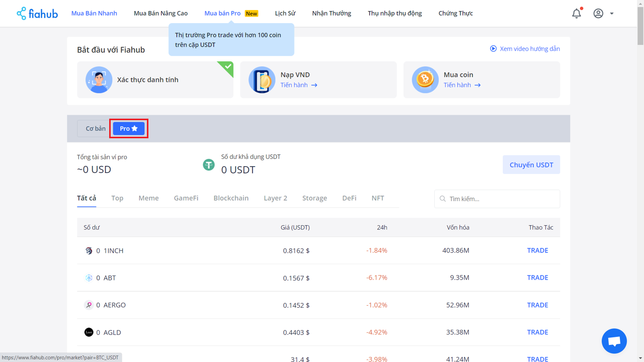Select the Storage category tab
Image resolution: width=644 pixels, height=362 pixels.
314,198
